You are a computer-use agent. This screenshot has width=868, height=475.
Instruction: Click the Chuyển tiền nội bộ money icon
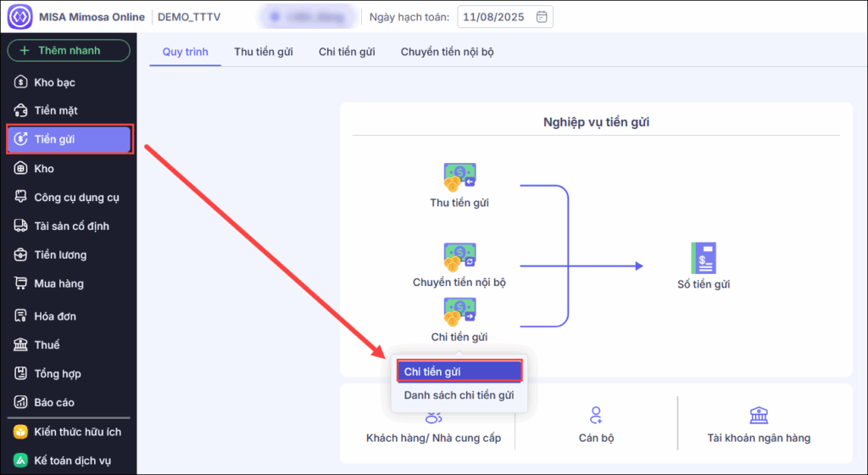459,257
